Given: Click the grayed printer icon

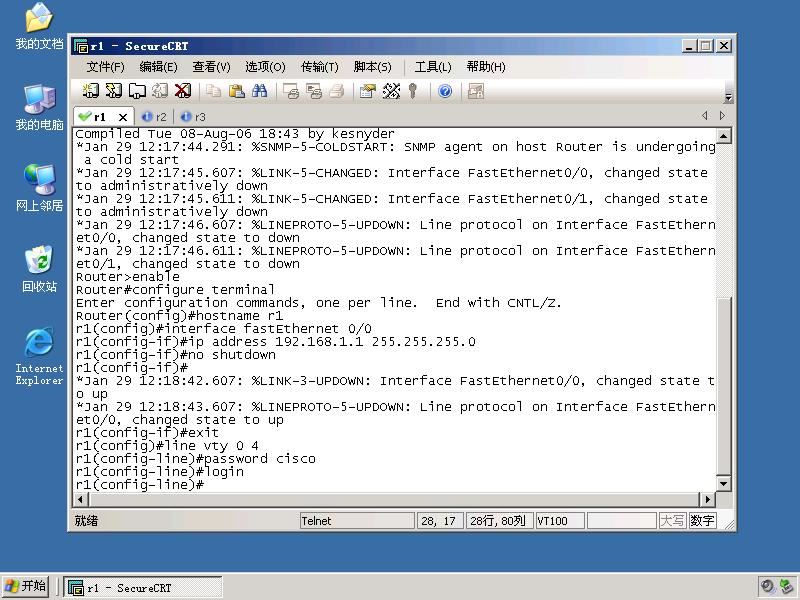Looking at the screenshot, I should (337, 91).
